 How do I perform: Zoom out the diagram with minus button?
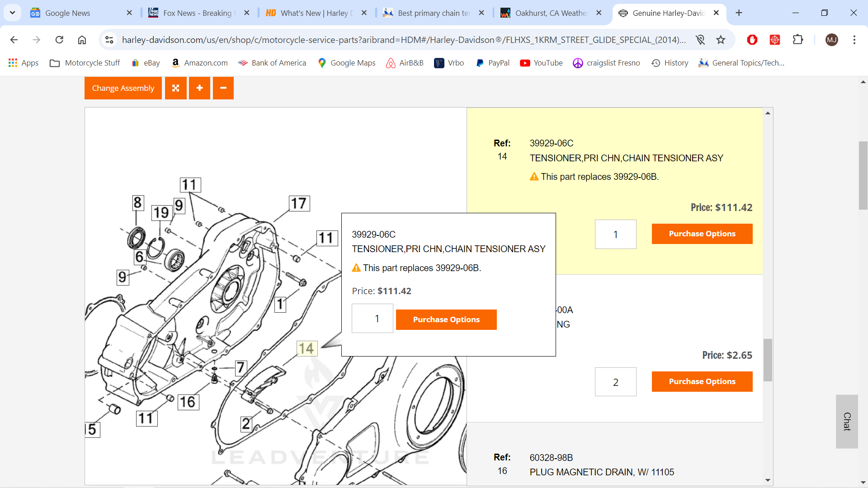point(223,88)
